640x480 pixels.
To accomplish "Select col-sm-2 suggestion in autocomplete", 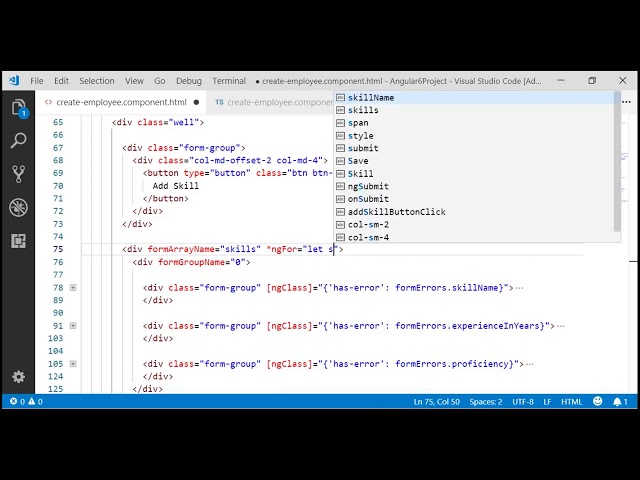I will [x=474, y=224].
